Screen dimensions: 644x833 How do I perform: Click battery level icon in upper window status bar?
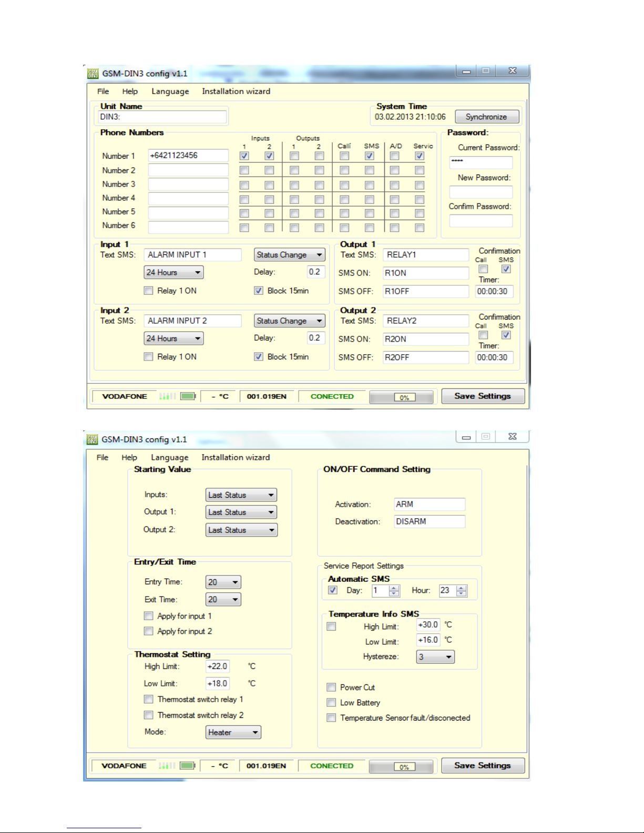[x=188, y=396]
